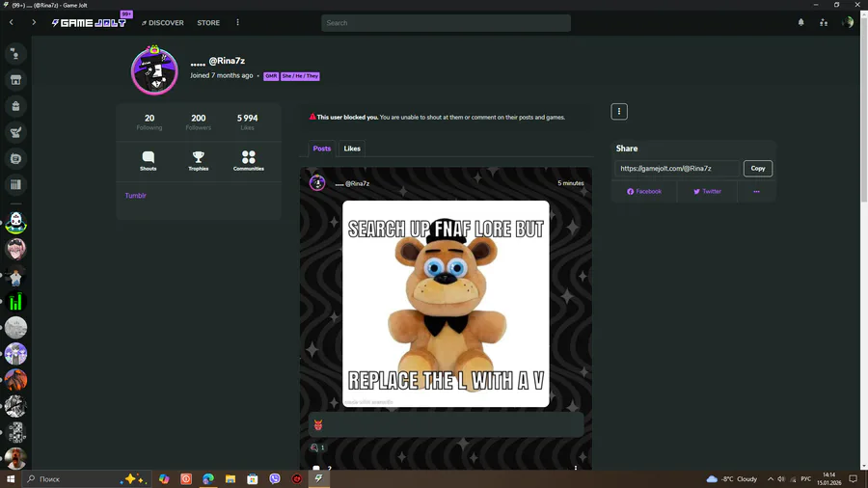Image resolution: width=868 pixels, height=488 pixels.
Task: Open the notifications bell
Action: [x=801, y=23]
